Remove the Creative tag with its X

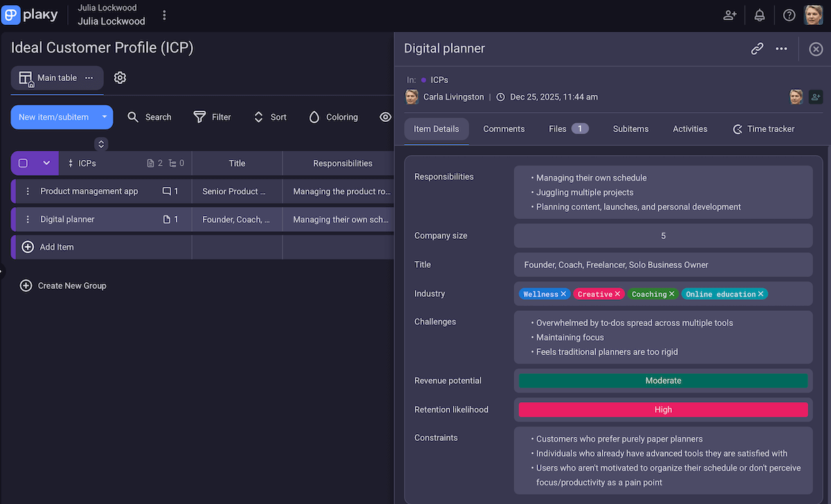619,294
